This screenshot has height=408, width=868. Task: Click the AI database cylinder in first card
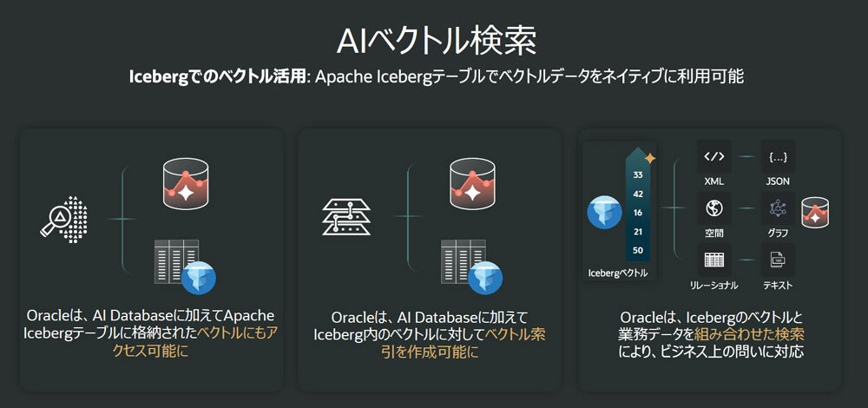tap(187, 185)
